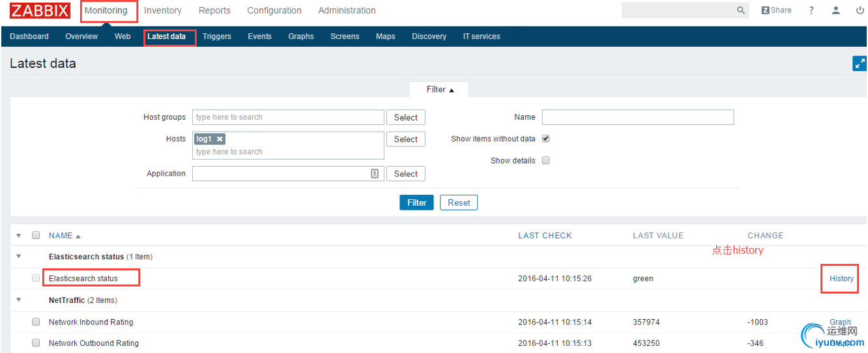
Task: Open the Events submenu
Action: point(259,36)
